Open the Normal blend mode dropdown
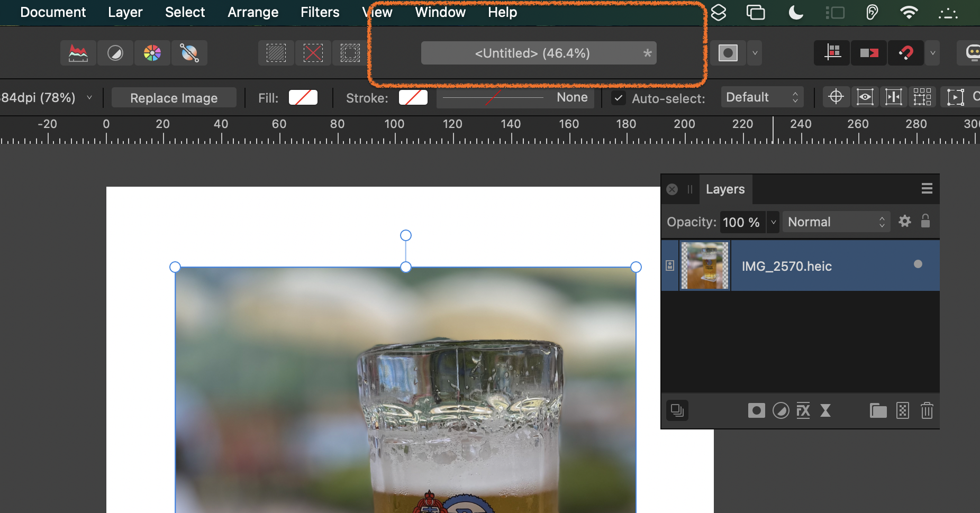The width and height of the screenshot is (980, 513). [836, 222]
